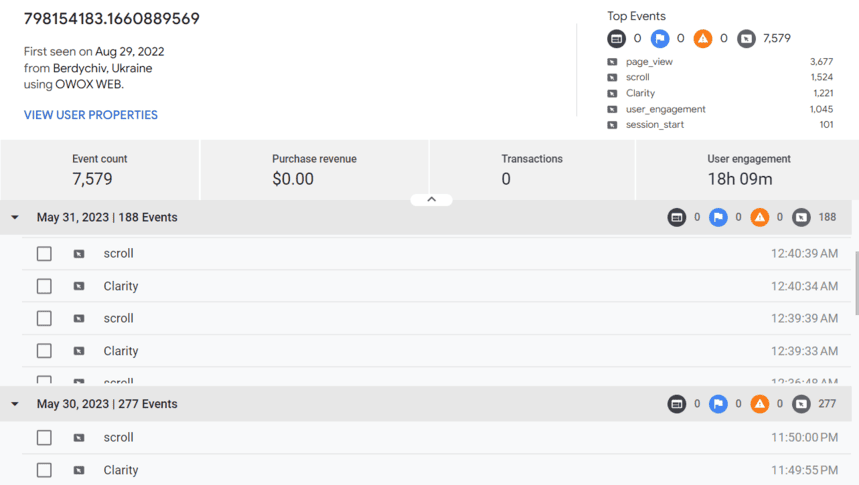Click the event icon in the 12:40:34 AM Clarity row

[x=79, y=286]
